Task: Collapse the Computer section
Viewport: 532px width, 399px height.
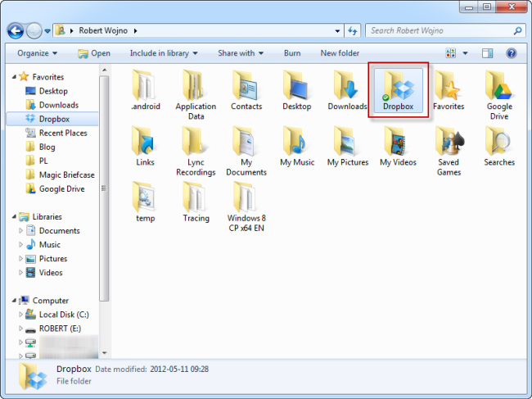Action: [14, 301]
